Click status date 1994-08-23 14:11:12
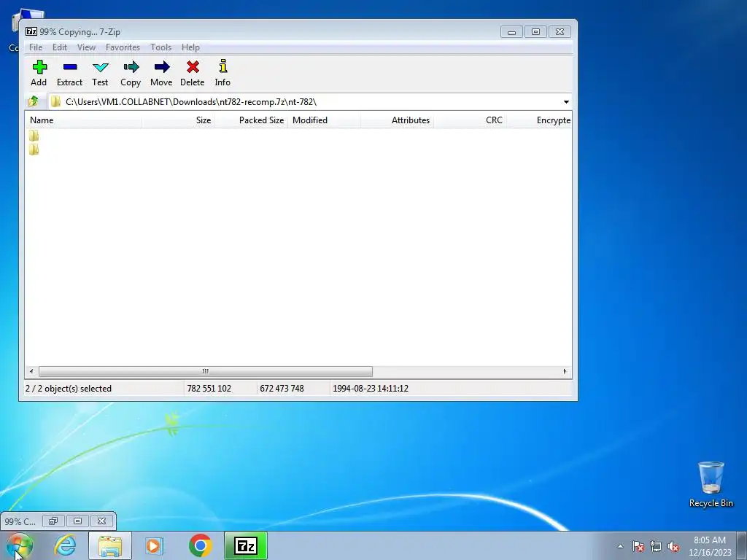This screenshot has height=560, width=747. (370, 389)
